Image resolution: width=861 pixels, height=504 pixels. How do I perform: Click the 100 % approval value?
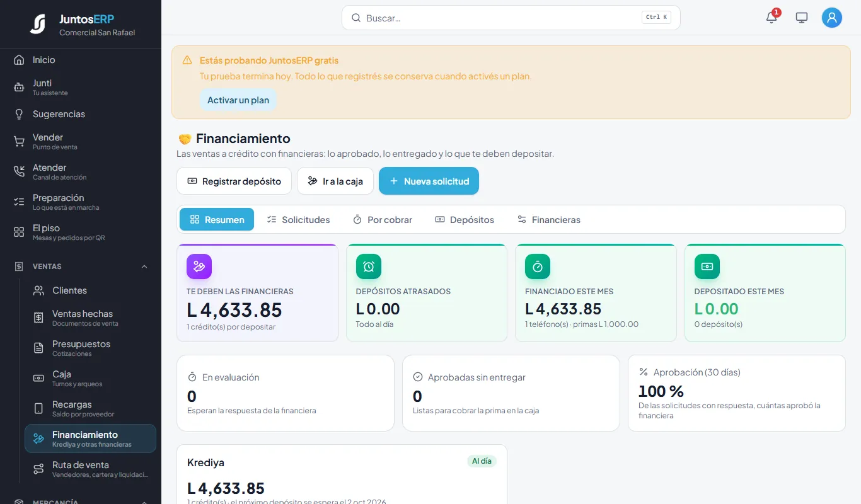(661, 391)
